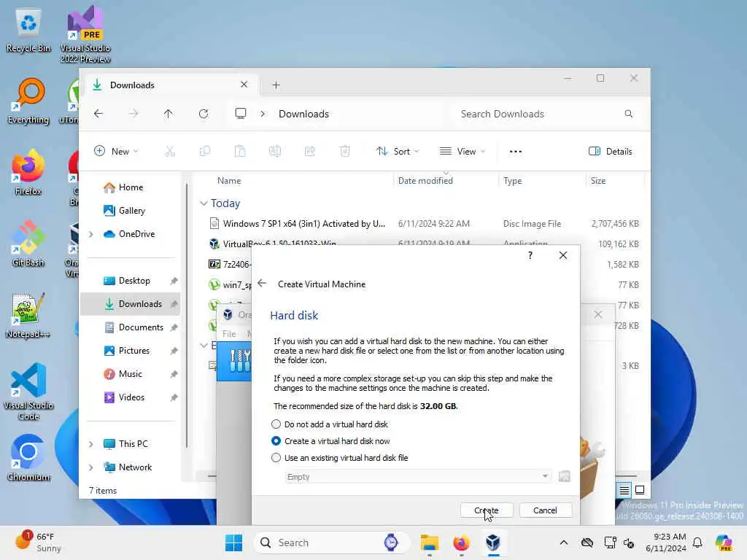Open Notepad++ desktop shortcut
The height and width of the screenshot is (560, 747).
tap(28, 315)
